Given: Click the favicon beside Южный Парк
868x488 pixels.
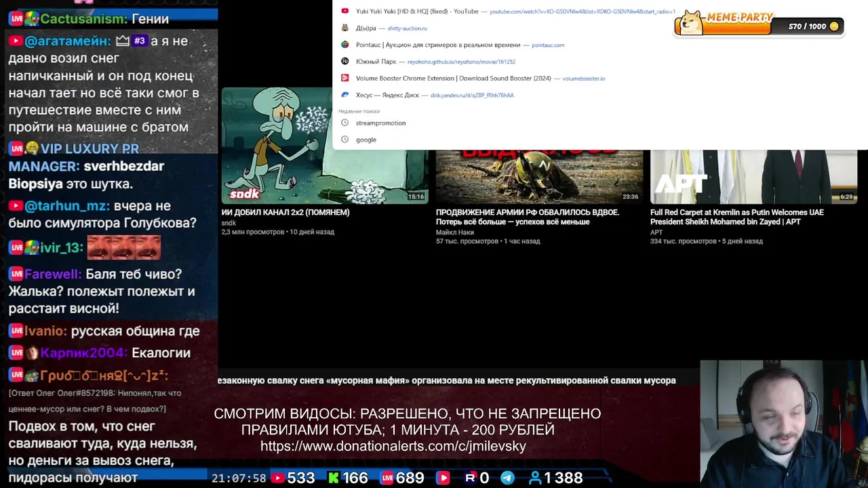Looking at the screenshot, I should coord(344,62).
